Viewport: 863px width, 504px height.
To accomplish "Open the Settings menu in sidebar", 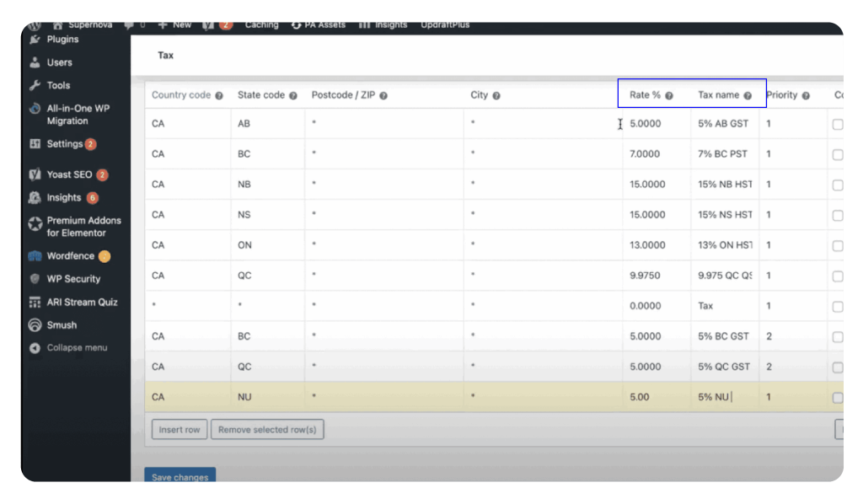I will [64, 144].
